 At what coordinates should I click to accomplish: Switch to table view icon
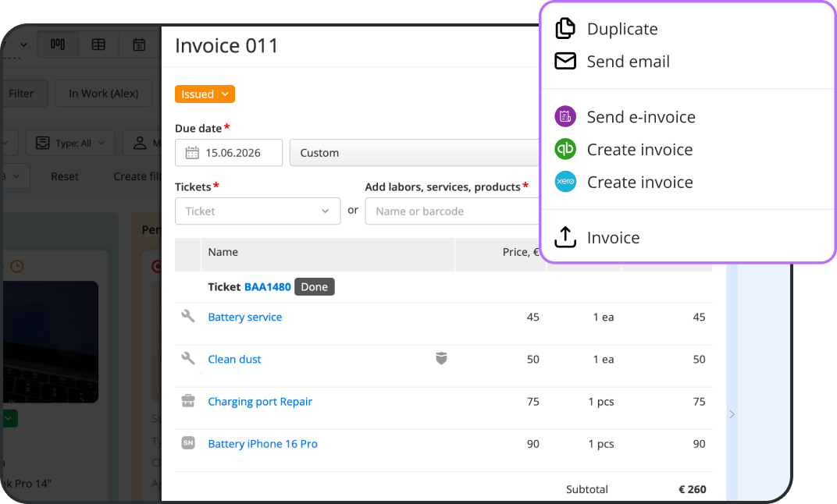(98, 44)
